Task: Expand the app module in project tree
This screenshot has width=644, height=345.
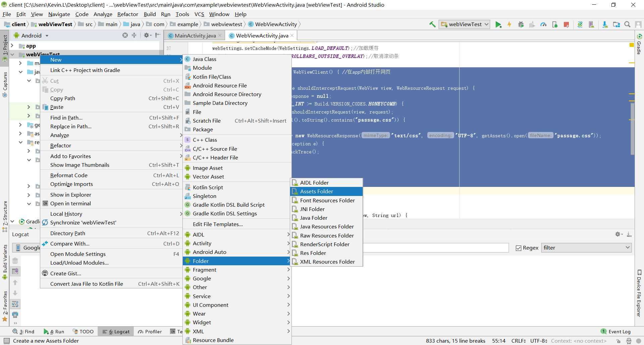Action: pyautogui.click(x=12, y=46)
